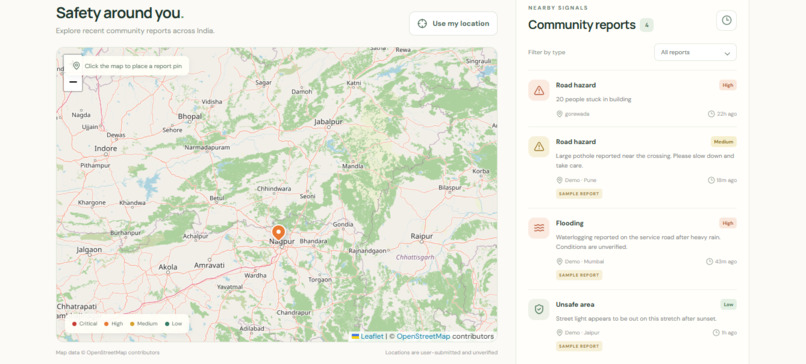Open the clock history icon beside Community reports
The width and height of the screenshot is (806, 364).
726,21
